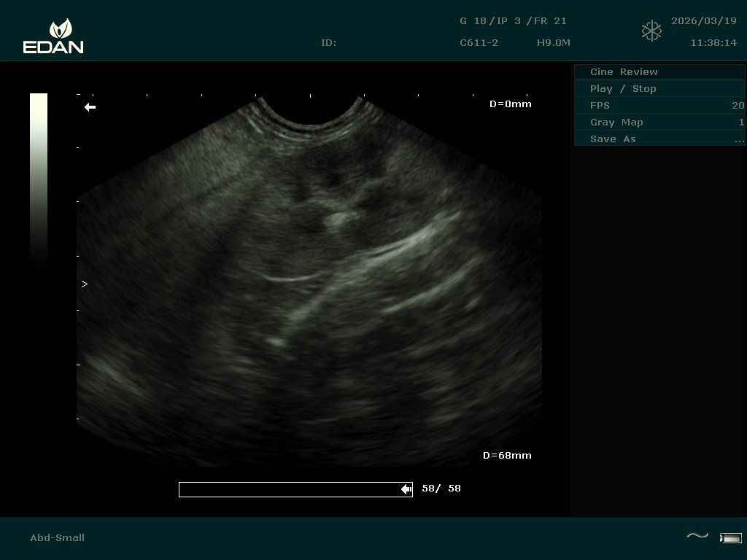Image resolution: width=747 pixels, height=560 pixels.
Task: Click the freeze snowflake icon
Action: tap(651, 31)
